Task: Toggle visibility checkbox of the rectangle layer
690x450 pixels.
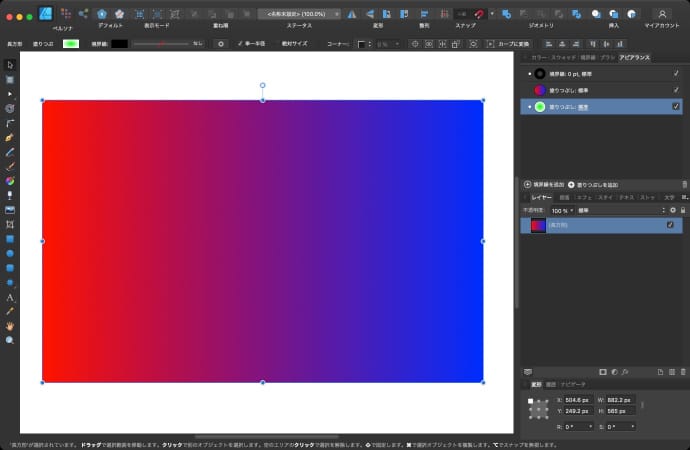Action: tap(671, 226)
